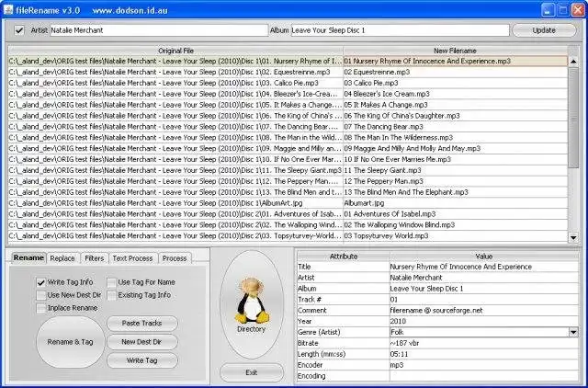Select '01 Adventures Of Isabel.mp3' new filename

click(456, 214)
